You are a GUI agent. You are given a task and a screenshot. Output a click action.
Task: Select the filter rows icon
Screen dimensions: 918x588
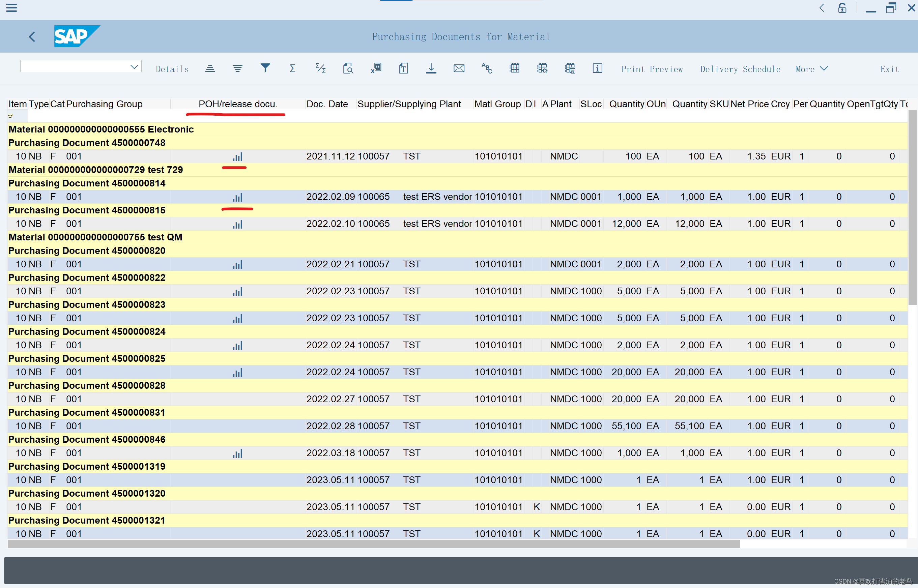(x=265, y=68)
